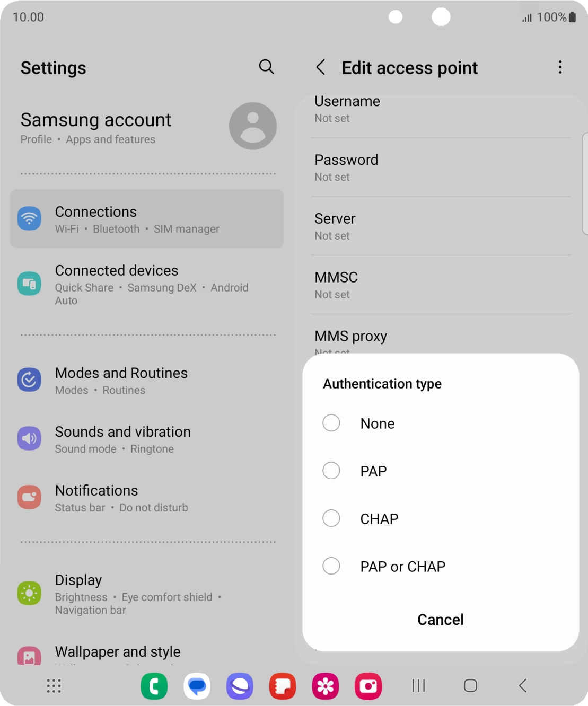Tap the Samsung account profile avatar

tap(253, 126)
